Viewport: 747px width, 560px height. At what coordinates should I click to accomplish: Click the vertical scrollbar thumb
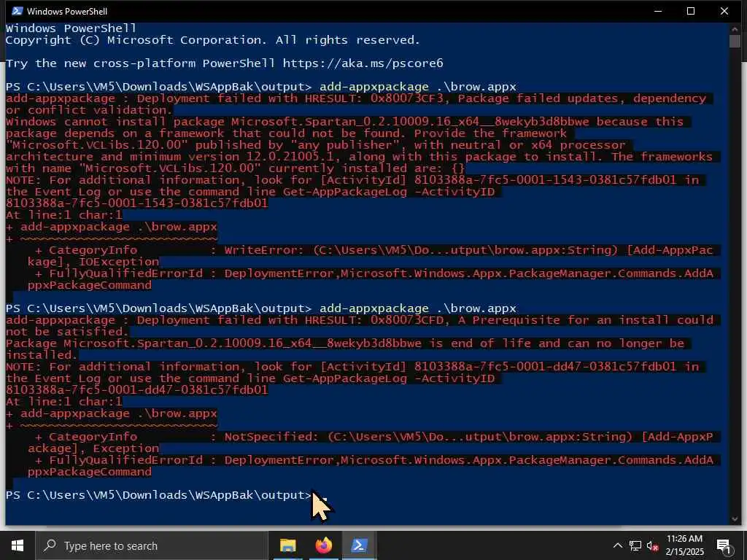(735, 41)
